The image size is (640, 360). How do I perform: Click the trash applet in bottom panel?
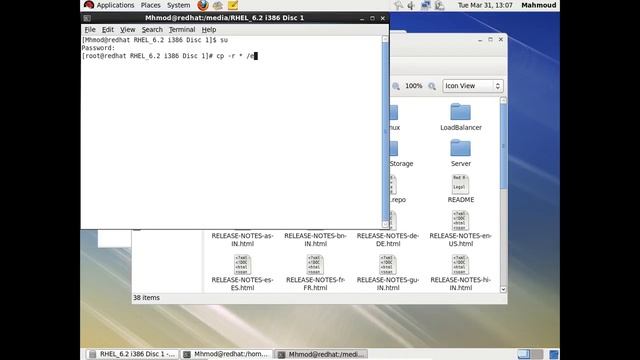click(x=553, y=354)
